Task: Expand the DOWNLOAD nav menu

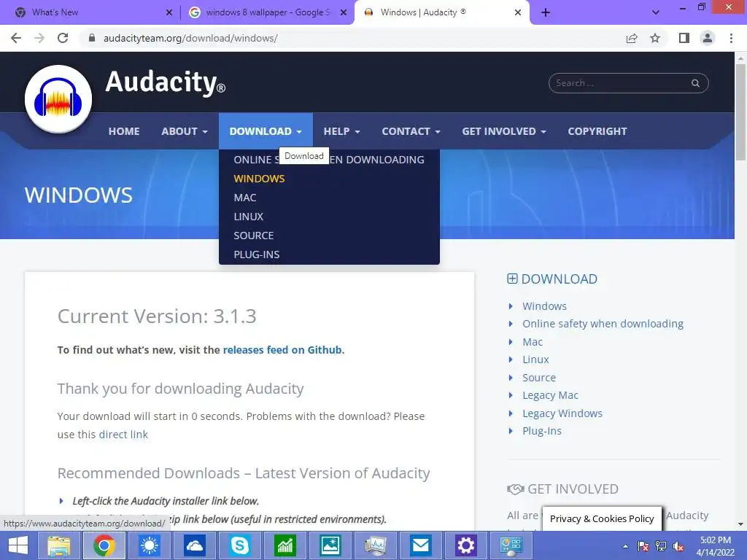Action: (x=266, y=131)
